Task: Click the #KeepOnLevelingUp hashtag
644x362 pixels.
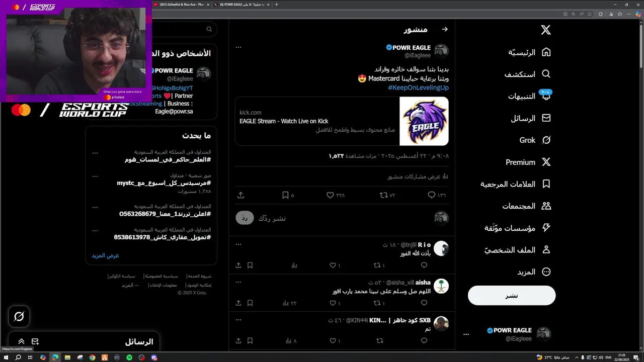Action: point(418,87)
